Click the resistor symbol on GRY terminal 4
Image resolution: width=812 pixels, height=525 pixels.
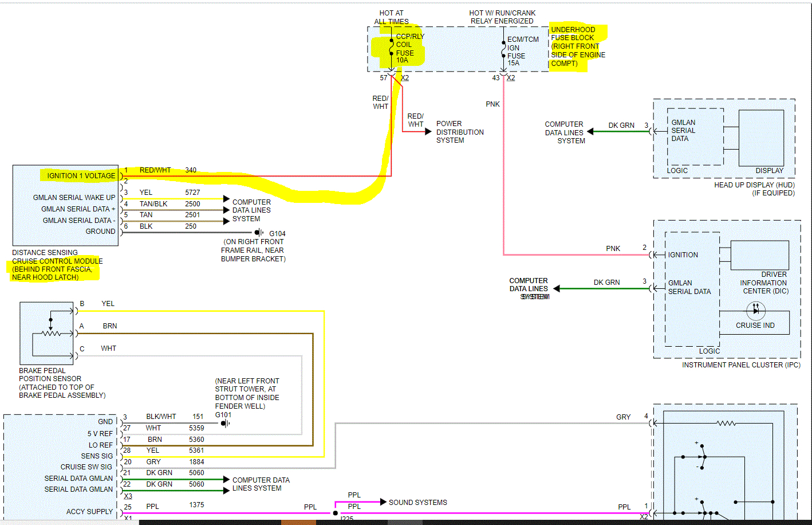click(x=726, y=424)
